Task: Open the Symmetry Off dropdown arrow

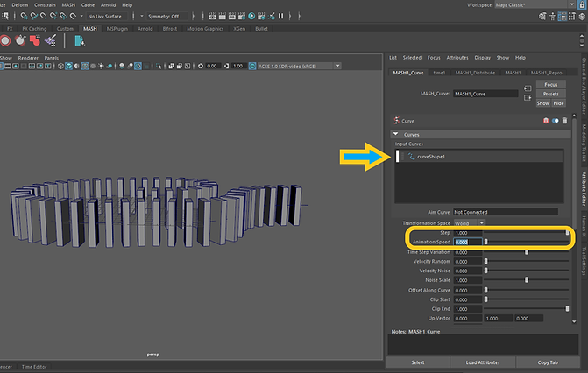Action: click(x=142, y=16)
